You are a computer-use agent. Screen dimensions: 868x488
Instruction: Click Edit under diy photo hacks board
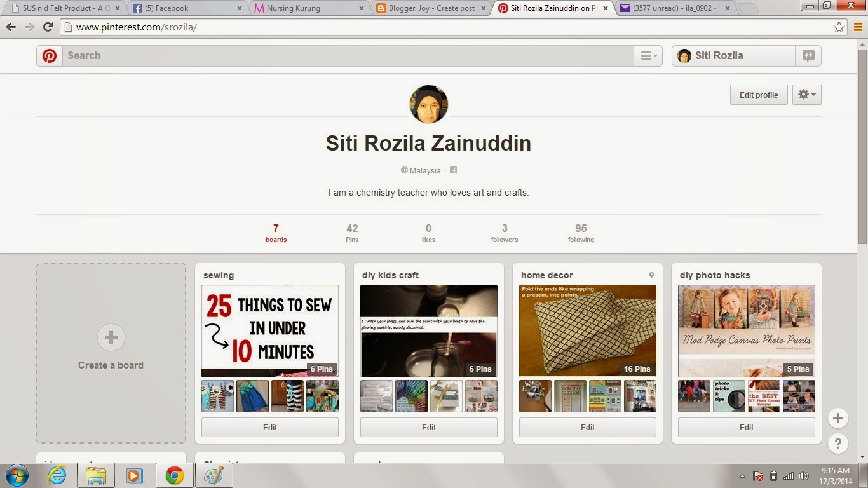click(747, 428)
